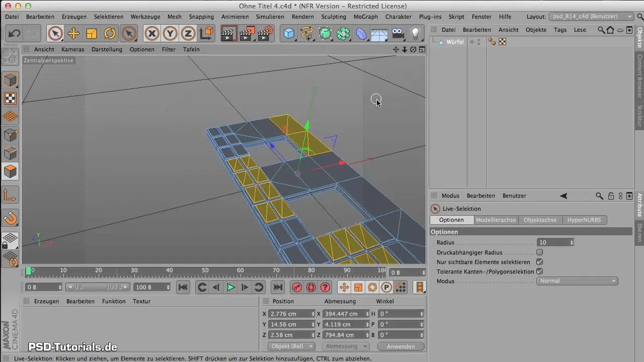Toggle X axis lock
This screenshot has width=644, height=362.
click(152, 34)
